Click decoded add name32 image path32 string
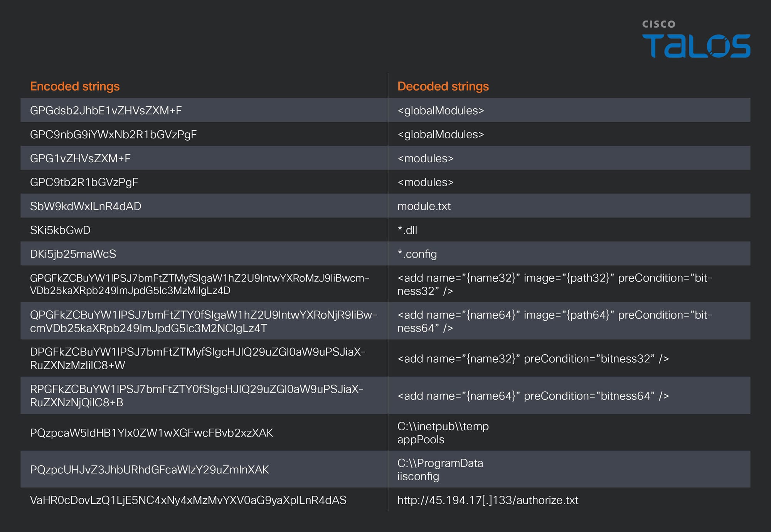The width and height of the screenshot is (771, 532). pos(555,285)
